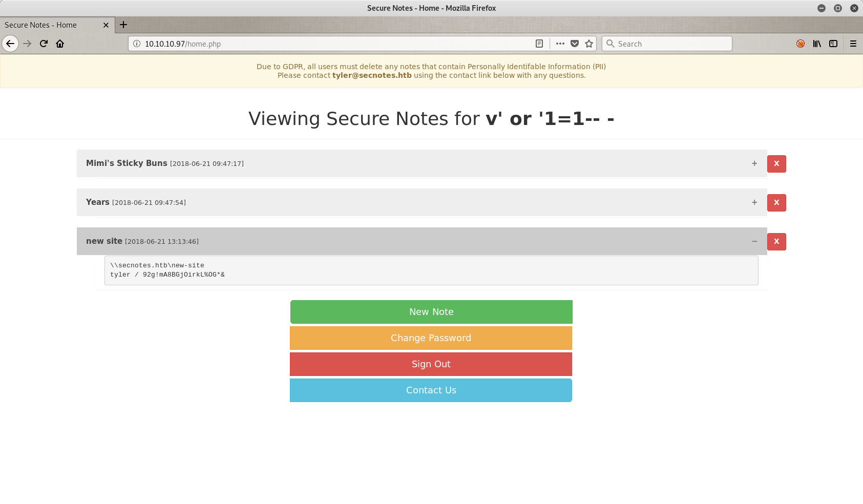Viewport: 863px width, 504px height.
Task: Open the Firefox home page
Action: click(x=60, y=44)
